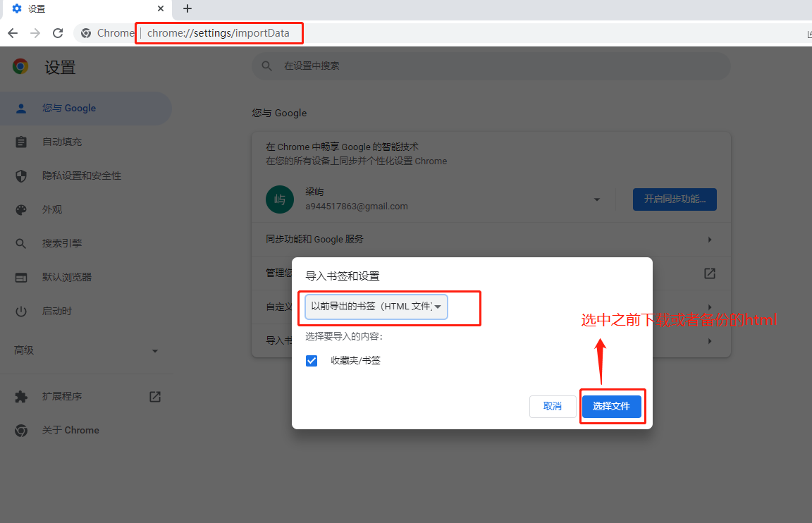The image size is (812, 523).
Task: Open 外观 sidebar section
Action: pyautogui.click(x=85, y=210)
